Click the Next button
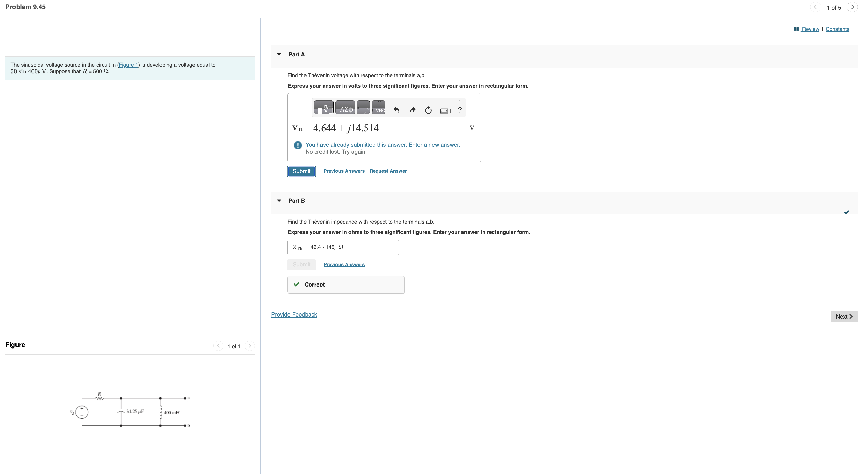 pyautogui.click(x=844, y=317)
